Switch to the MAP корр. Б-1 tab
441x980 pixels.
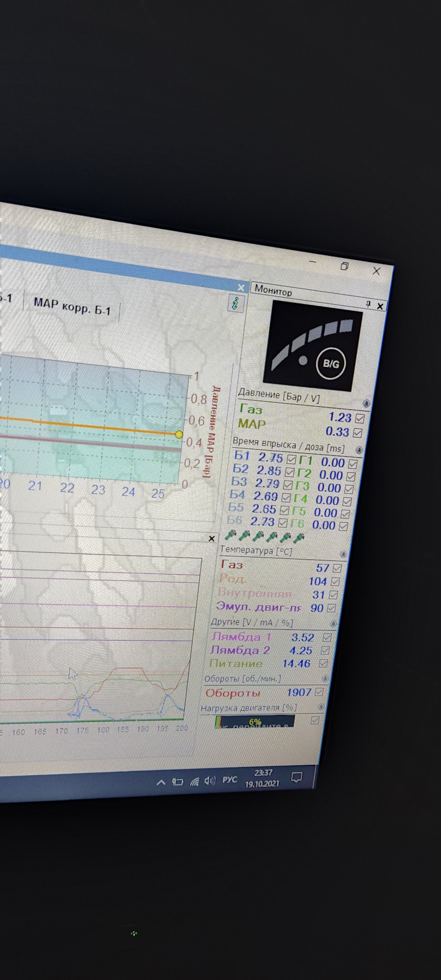72,306
